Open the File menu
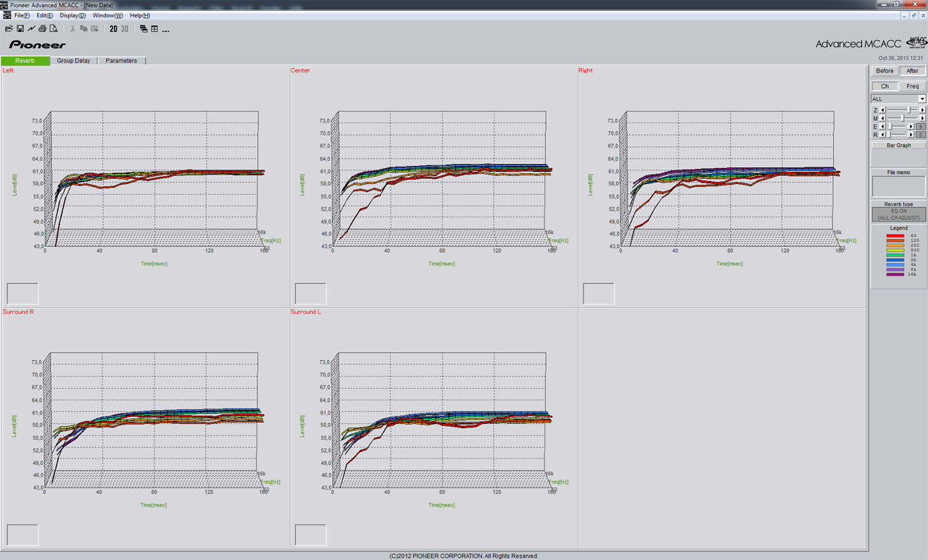This screenshot has width=928, height=560. (x=22, y=15)
